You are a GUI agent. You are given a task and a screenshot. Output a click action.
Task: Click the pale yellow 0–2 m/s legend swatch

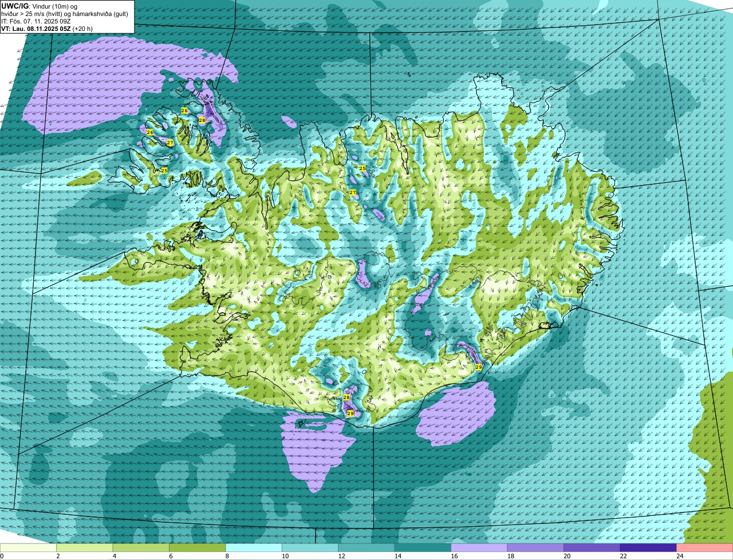29,547
